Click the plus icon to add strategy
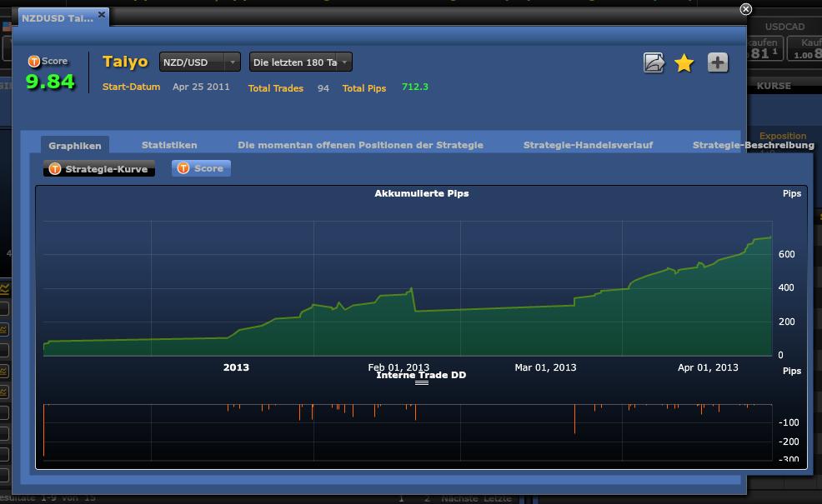The width and height of the screenshot is (822, 504). click(x=718, y=62)
